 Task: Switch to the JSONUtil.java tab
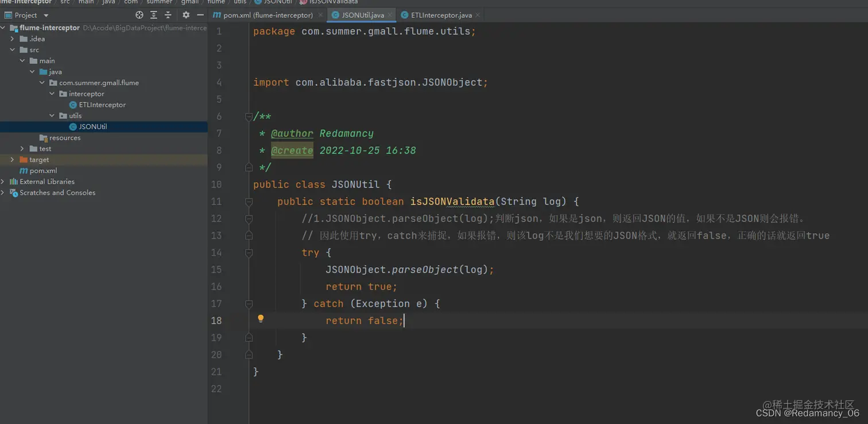coord(363,15)
